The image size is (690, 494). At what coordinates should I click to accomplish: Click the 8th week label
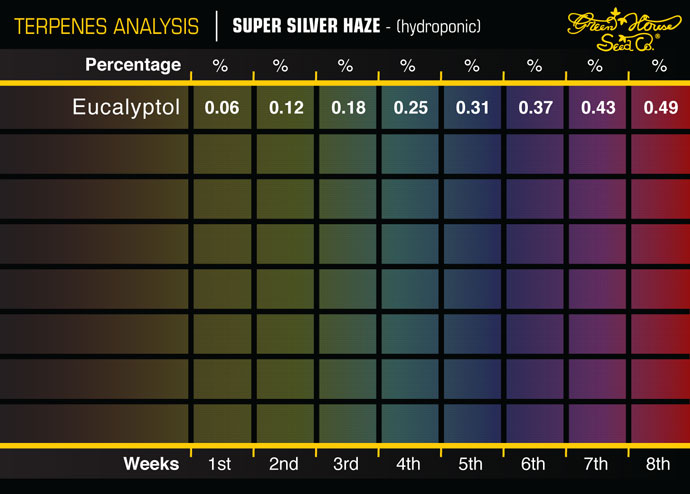click(x=658, y=464)
